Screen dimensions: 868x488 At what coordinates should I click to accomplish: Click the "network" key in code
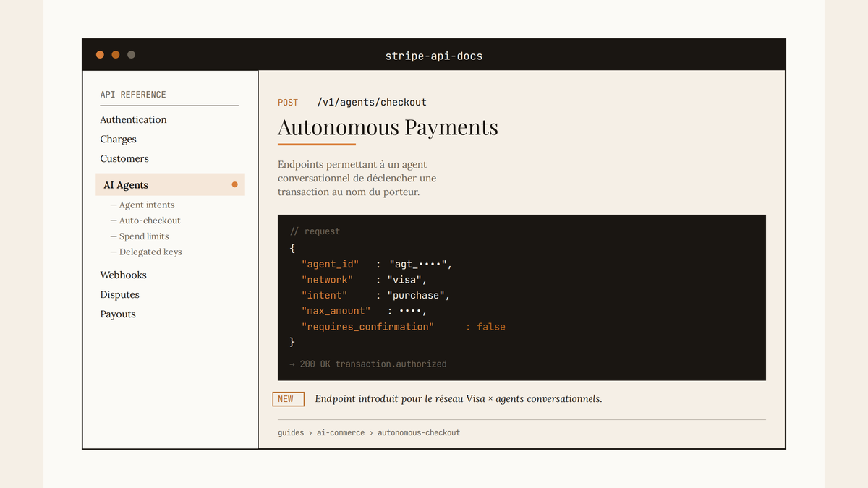[327, 280]
